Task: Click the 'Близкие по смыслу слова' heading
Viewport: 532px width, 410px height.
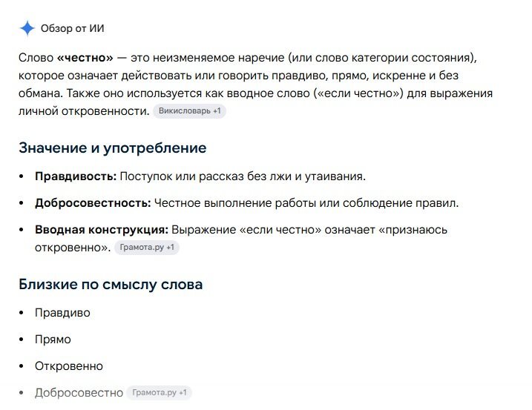Action: 111,284
